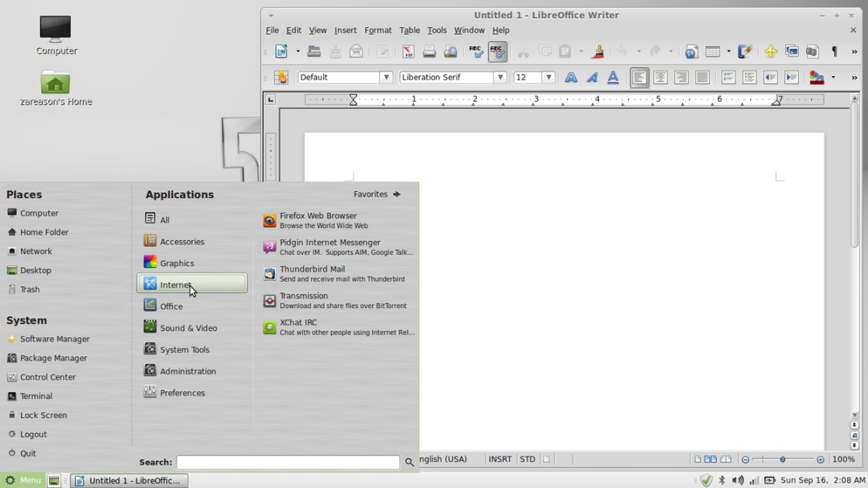Click the Spelling and Grammar check icon
This screenshot has height=488, width=868.
[x=475, y=52]
